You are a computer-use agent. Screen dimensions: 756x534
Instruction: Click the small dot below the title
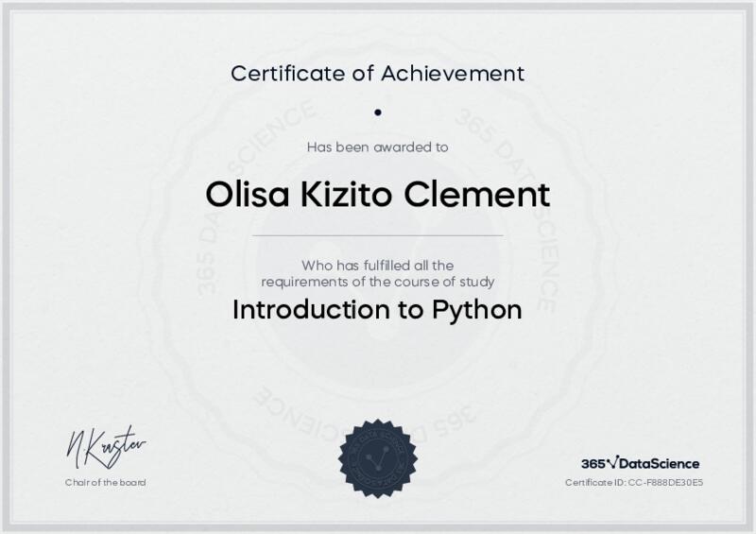[x=377, y=112]
